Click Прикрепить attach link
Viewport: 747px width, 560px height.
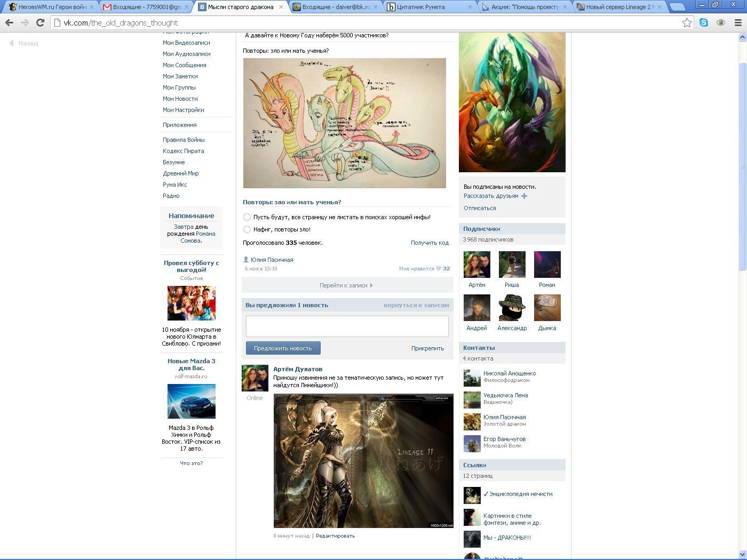click(x=427, y=348)
